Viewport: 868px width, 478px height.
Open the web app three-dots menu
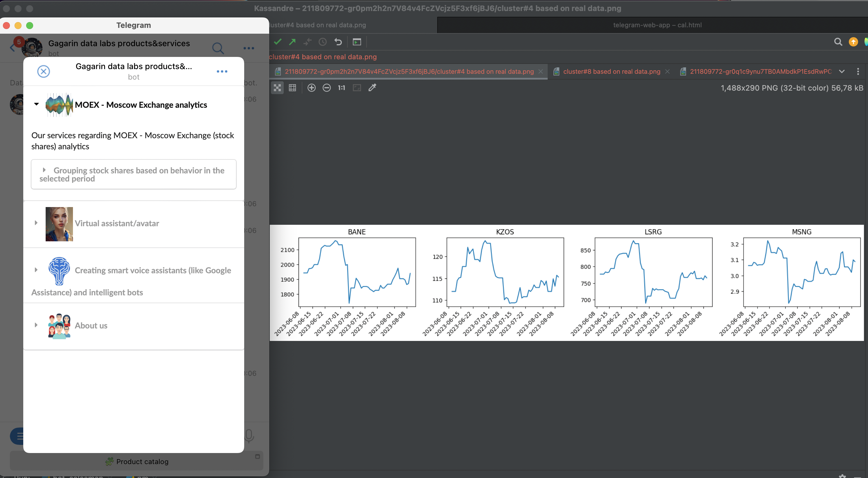(222, 71)
